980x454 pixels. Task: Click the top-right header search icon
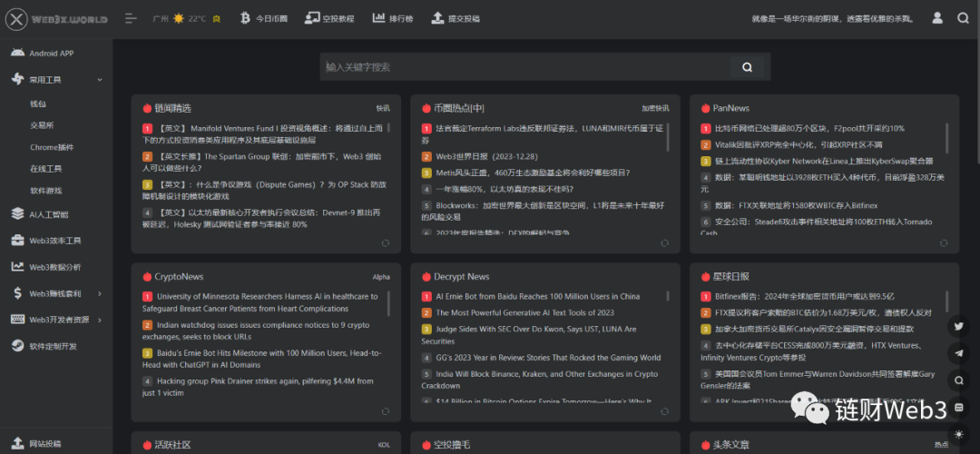point(963,18)
